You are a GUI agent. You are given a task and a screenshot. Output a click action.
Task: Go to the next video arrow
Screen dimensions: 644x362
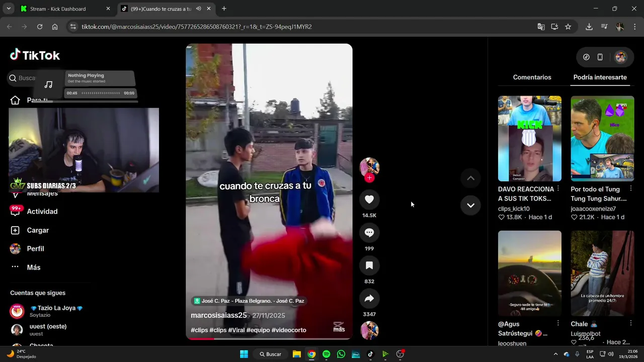point(470,205)
